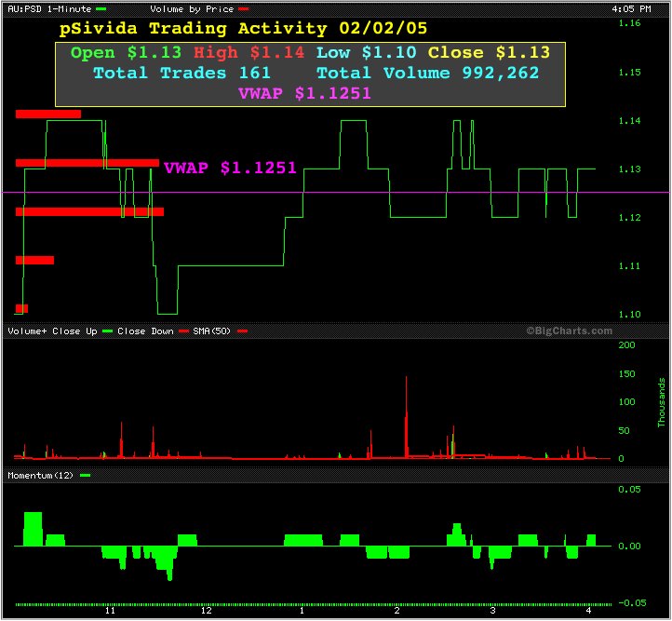Click the 1.15 price axis label
The image size is (672, 621).
pyautogui.click(x=629, y=73)
